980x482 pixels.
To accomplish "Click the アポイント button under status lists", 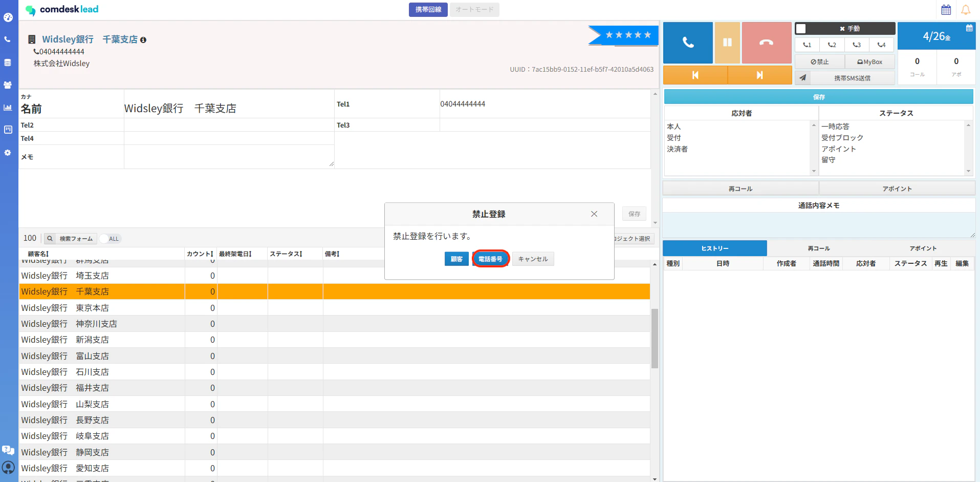I will click(897, 189).
